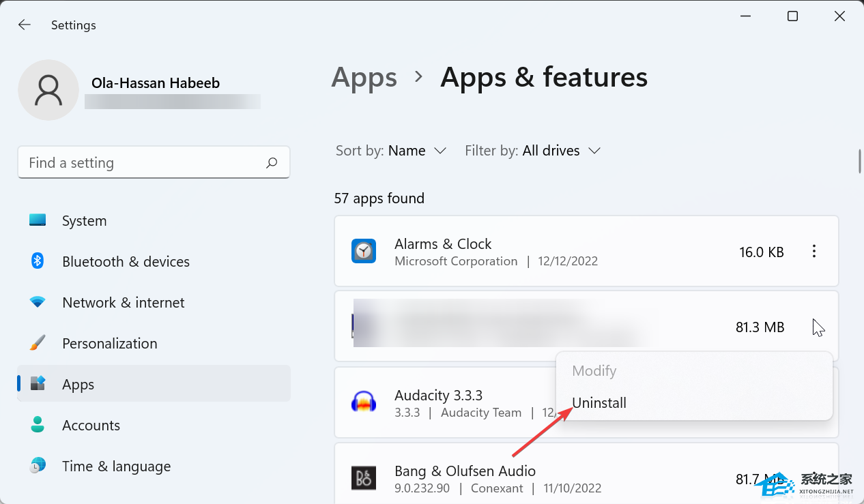
Task: Click Modify in the context menu
Action: click(x=594, y=371)
